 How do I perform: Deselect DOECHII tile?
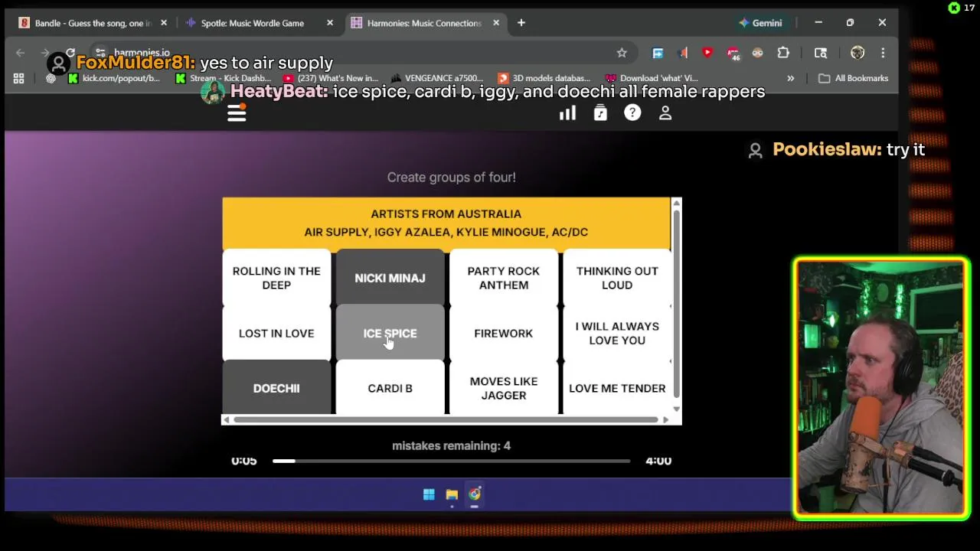pyautogui.click(x=276, y=387)
